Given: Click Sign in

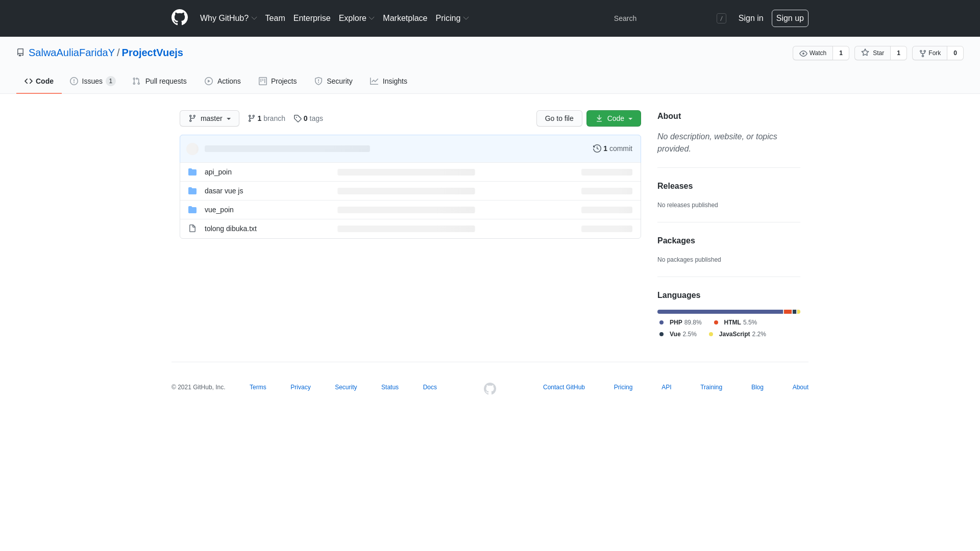Looking at the screenshot, I should coord(751,18).
